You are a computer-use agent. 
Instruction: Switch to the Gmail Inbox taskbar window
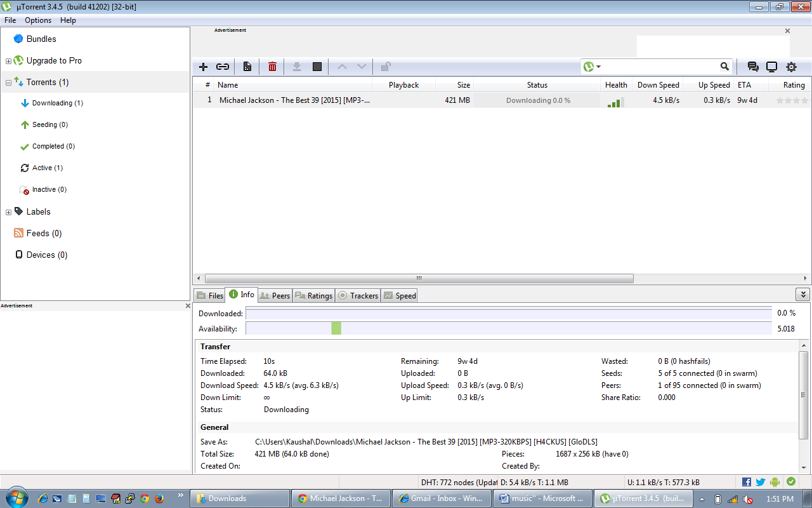[x=442, y=498]
